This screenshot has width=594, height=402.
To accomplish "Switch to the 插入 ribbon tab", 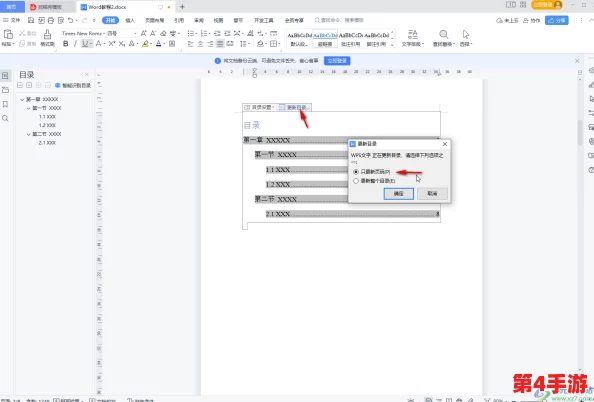I will (130, 20).
